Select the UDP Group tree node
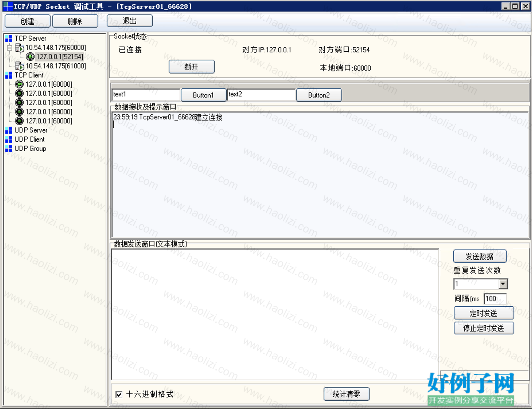 [x=30, y=149]
